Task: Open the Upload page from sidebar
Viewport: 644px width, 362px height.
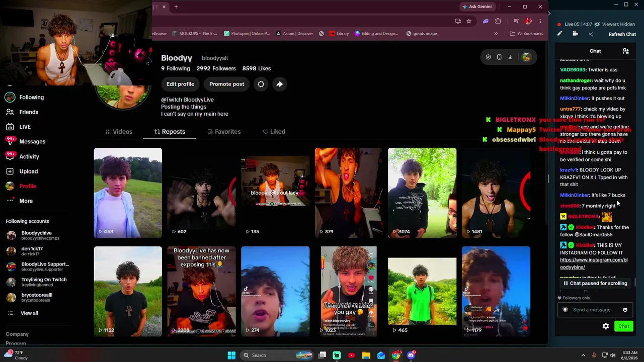Action: point(22,171)
